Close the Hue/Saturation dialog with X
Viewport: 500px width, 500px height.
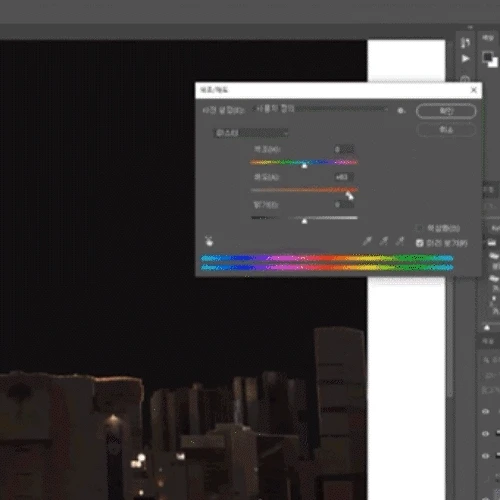[x=474, y=90]
